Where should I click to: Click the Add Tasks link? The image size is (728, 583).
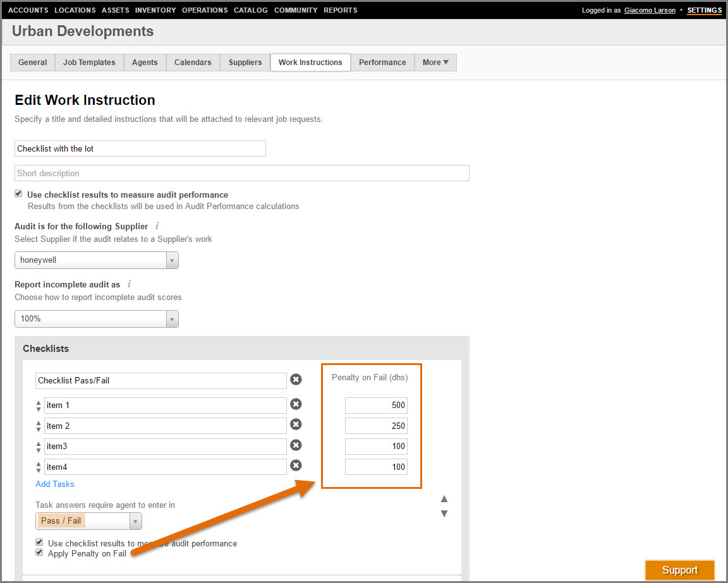55,484
